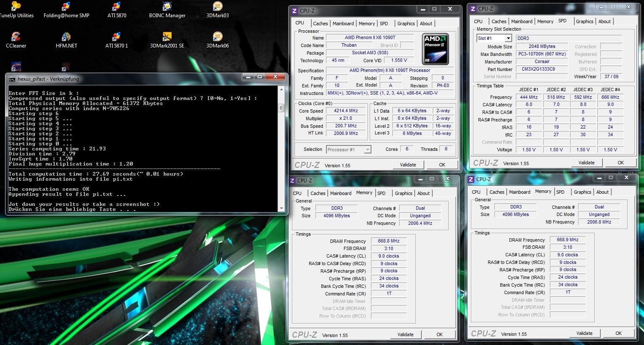Click the Max Bandwidth field PC3-10700H (667 MHz)
The image size is (644, 345).
pos(542,54)
